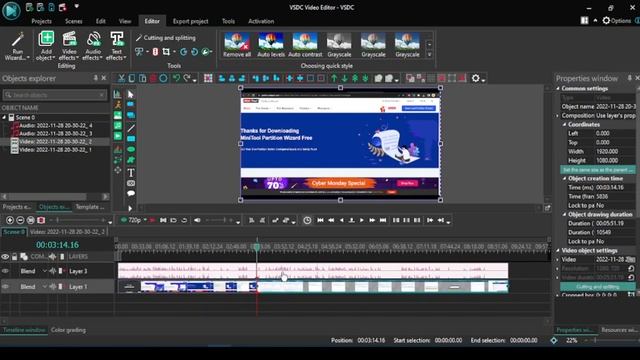Screen dimensions: 640x360
Task: Apply Auto contrast quick style
Action: [x=305, y=45]
